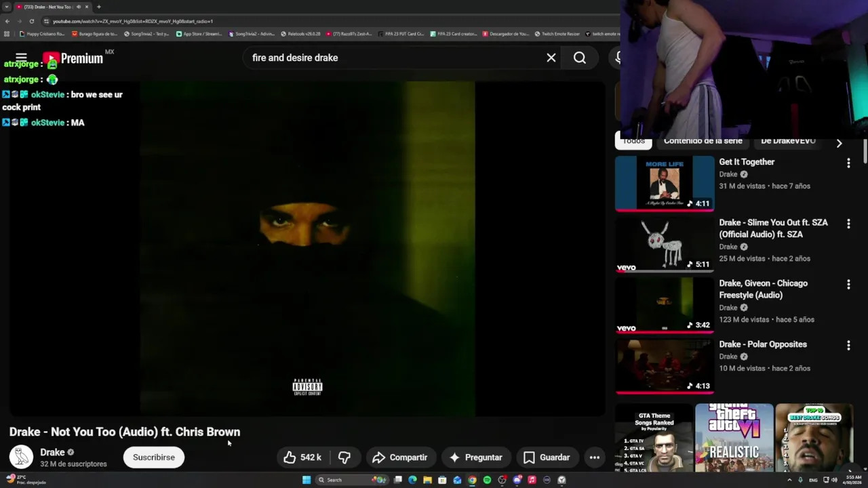Open options menu for Get It Together
868x488 pixels.
click(x=848, y=163)
